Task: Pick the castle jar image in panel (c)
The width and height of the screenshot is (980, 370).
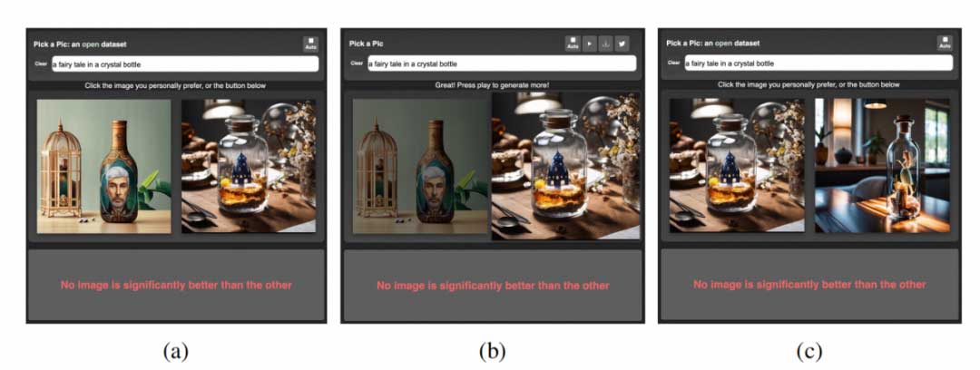Action: [x=737, y=166]
